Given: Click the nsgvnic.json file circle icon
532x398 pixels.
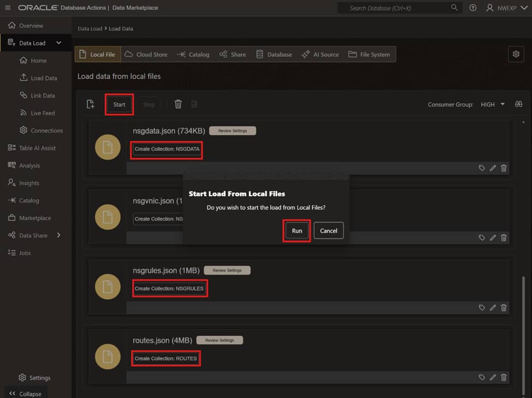Looking at the screenshot, I should [108, 217].
